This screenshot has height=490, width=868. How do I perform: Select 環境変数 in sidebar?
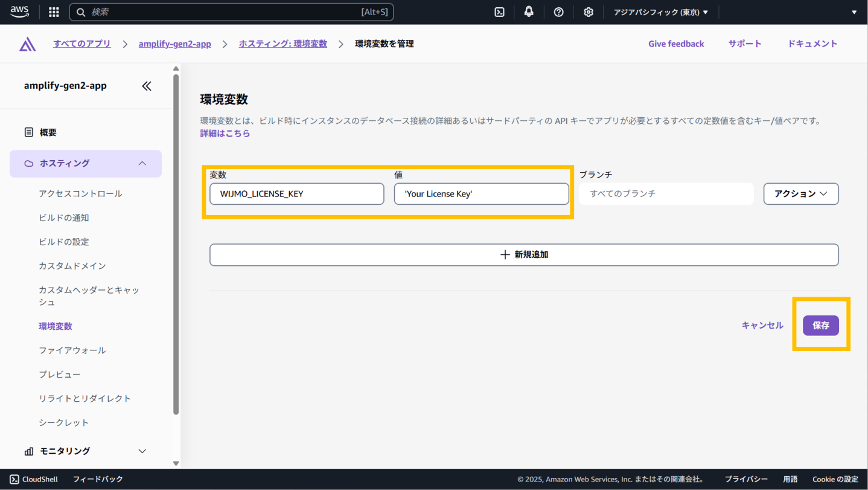tap(56, 326)
